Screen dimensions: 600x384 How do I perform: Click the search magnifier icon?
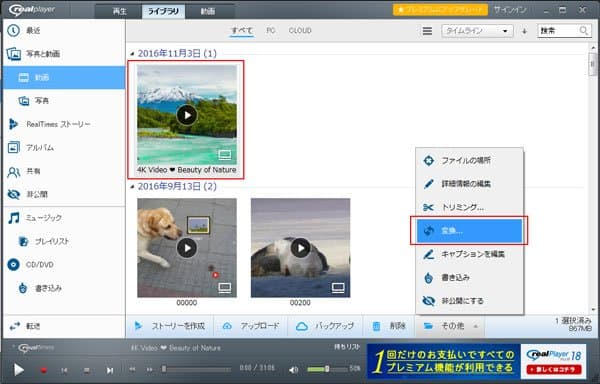point(584,31)
